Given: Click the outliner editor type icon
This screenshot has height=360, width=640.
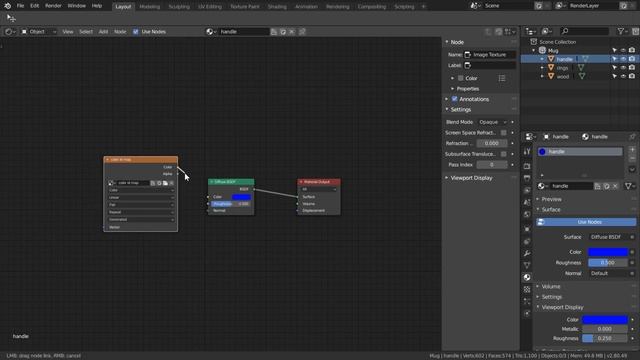Looking at the screenshot, I should [x=531, y=31].
